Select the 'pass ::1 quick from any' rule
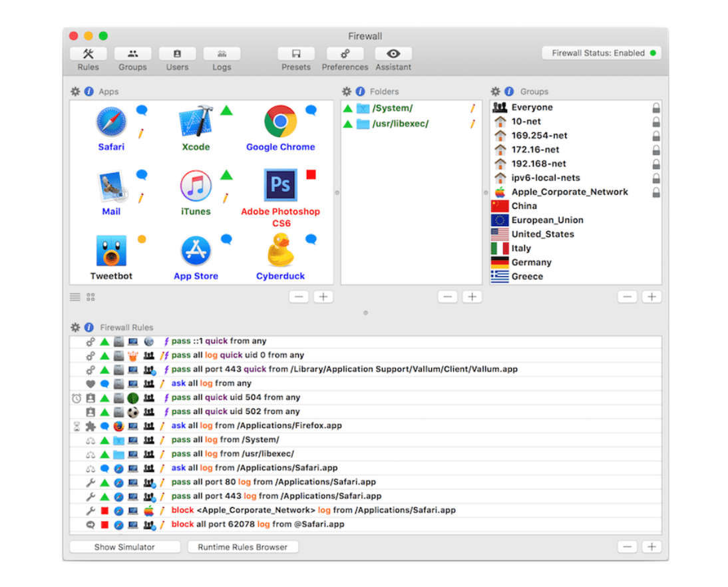 click(366, 341)
